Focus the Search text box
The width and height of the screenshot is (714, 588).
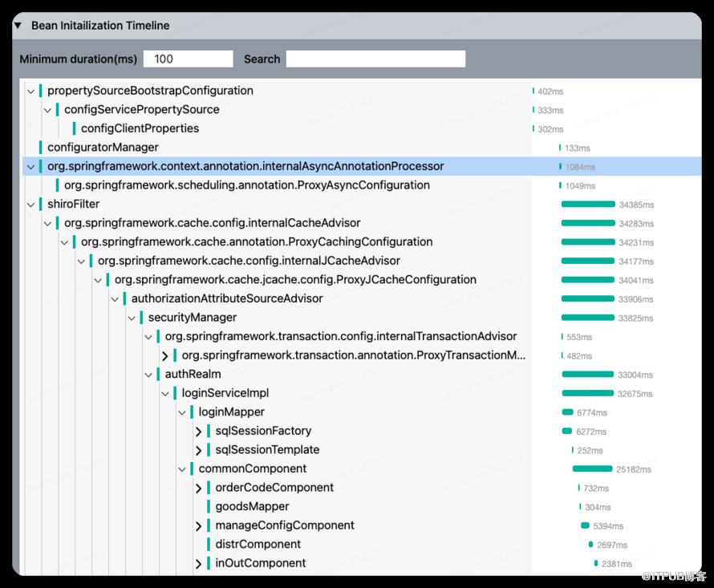(375, 59)
